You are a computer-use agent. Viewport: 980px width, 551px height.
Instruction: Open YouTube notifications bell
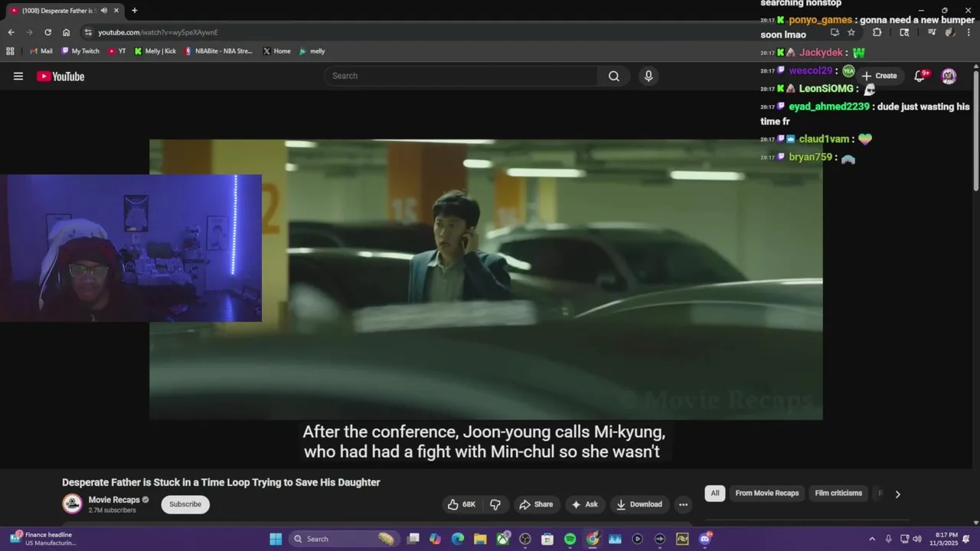tap(920, 76)
